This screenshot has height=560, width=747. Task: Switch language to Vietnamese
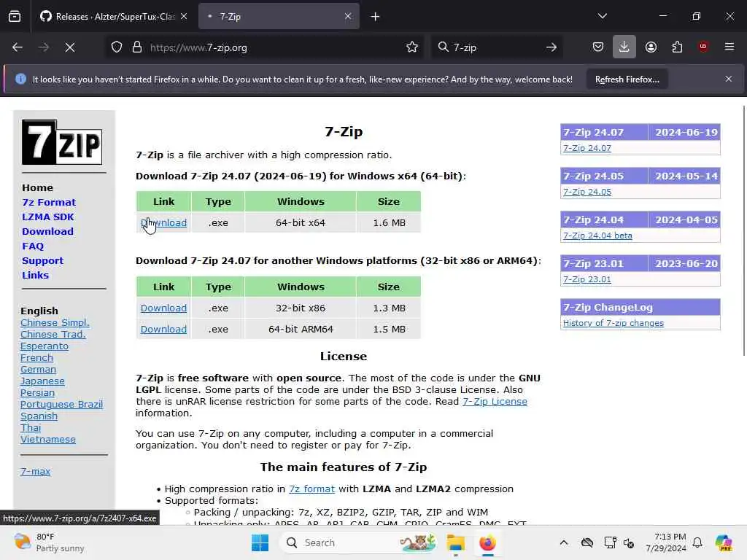pyautogui.click(x=48, y=440)
